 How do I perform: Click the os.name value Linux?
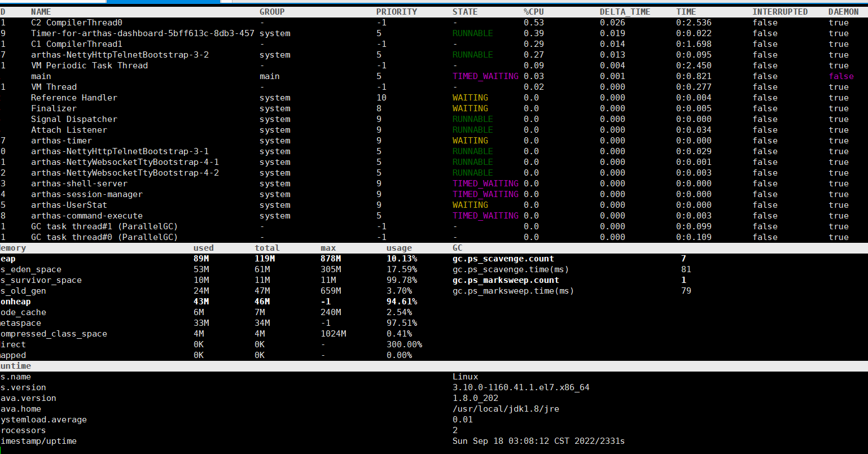tap(465, 377)
